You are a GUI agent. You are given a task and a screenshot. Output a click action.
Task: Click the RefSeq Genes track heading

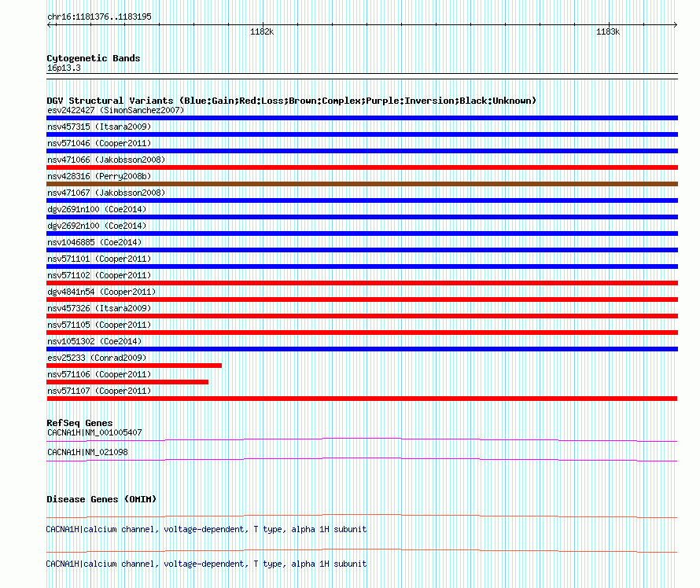click(79, 422)
